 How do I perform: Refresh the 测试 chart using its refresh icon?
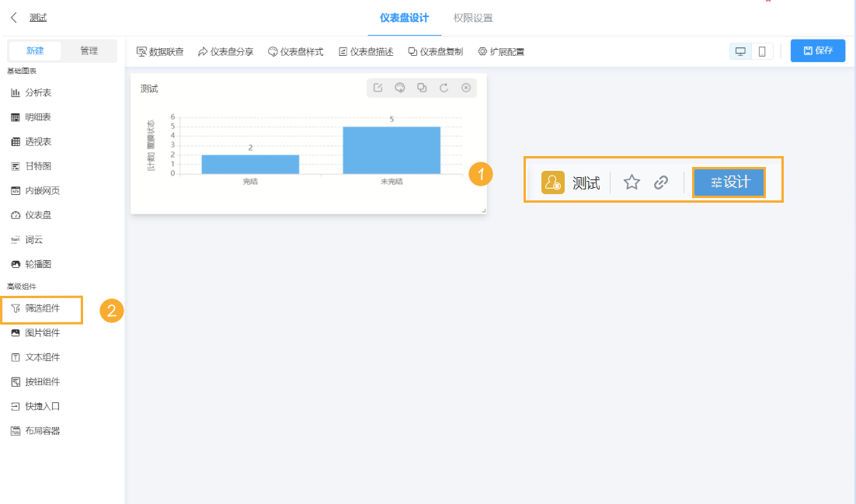tap(444, 88)
